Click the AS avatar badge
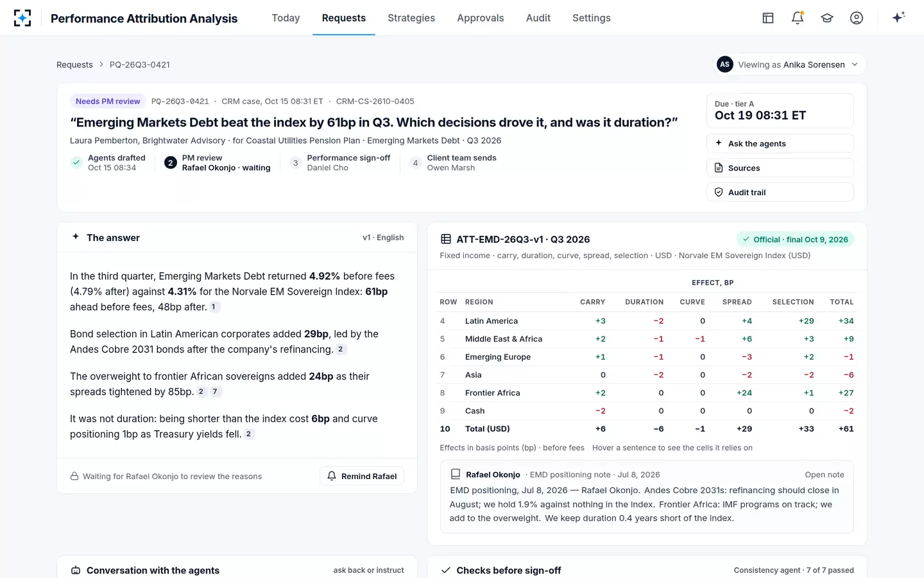The image size is (924, 578). pos(725,64)
